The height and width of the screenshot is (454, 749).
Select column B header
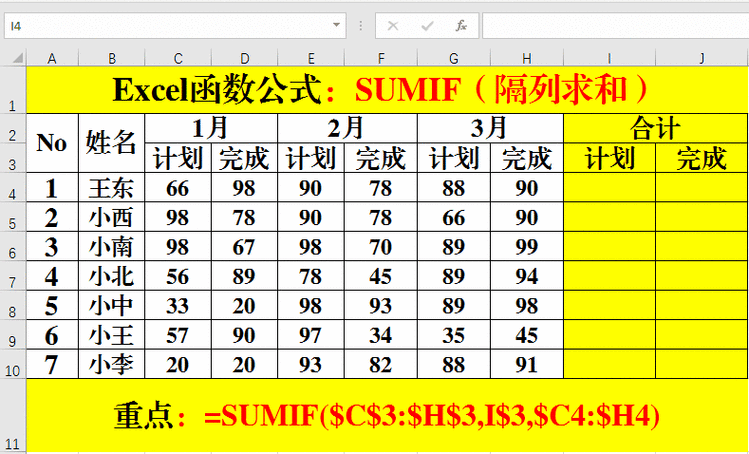point(112,58)
